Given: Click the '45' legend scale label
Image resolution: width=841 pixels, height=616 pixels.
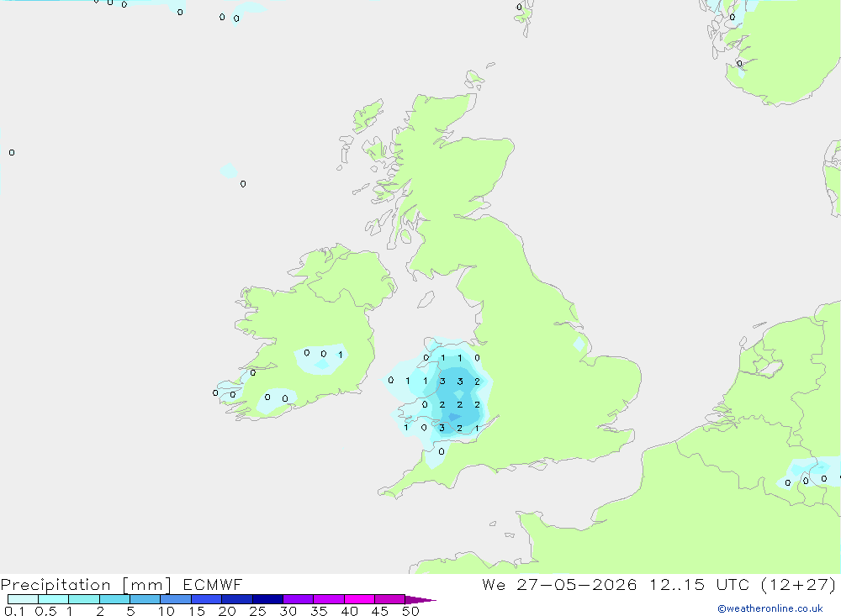Looking at the screenshot, I should point(380,611).
